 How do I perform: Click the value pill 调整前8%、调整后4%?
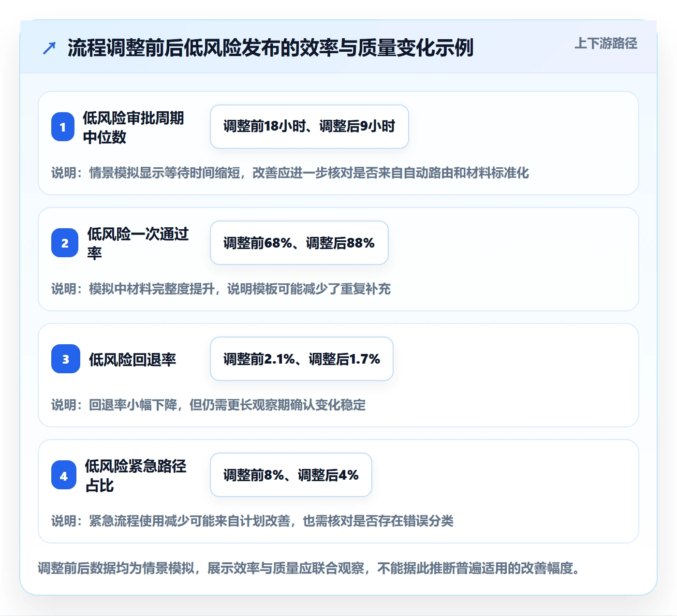[x=291, y=475]
